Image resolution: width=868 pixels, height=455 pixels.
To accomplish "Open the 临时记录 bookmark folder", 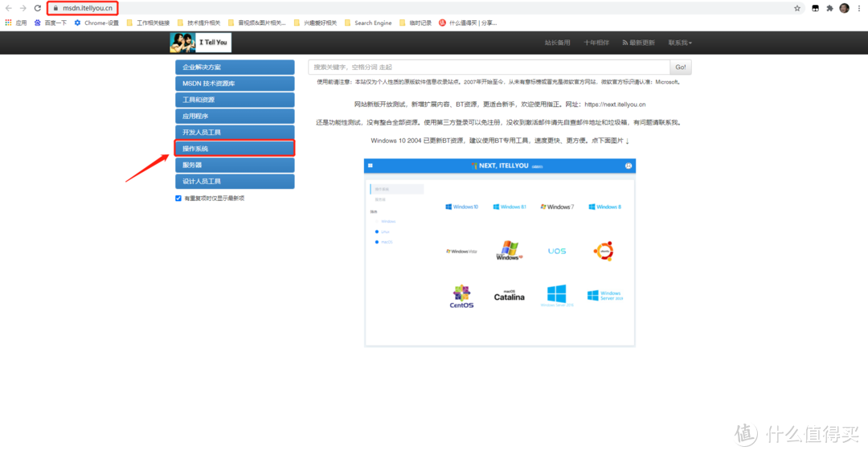I will (x=416, y=23).
